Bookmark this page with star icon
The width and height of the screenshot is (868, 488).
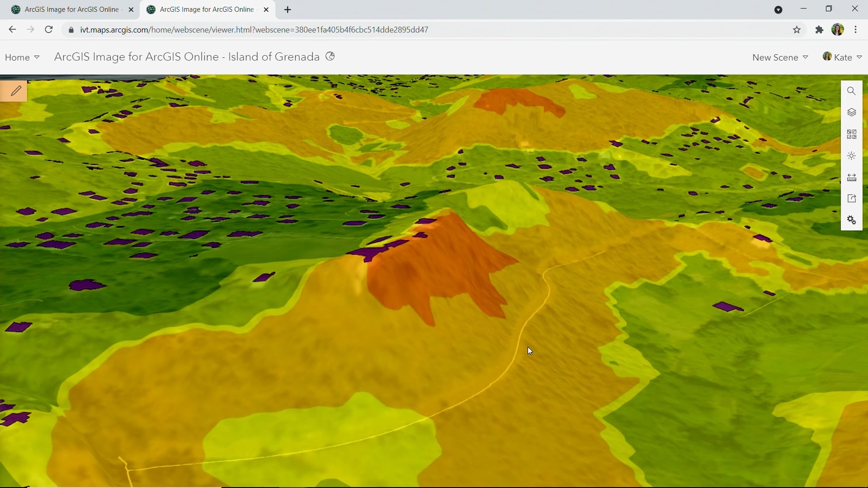click(797, 30)
